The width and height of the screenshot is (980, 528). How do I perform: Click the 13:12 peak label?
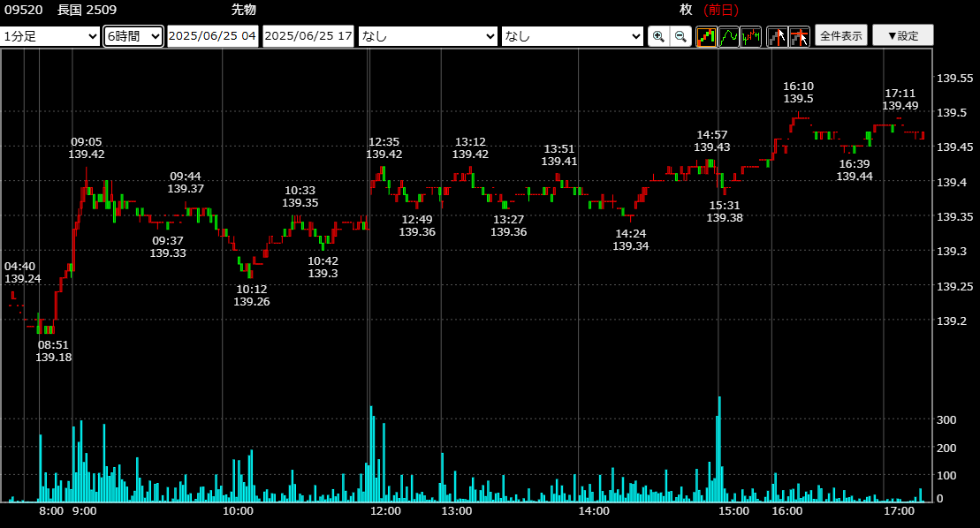coord(470,148)
